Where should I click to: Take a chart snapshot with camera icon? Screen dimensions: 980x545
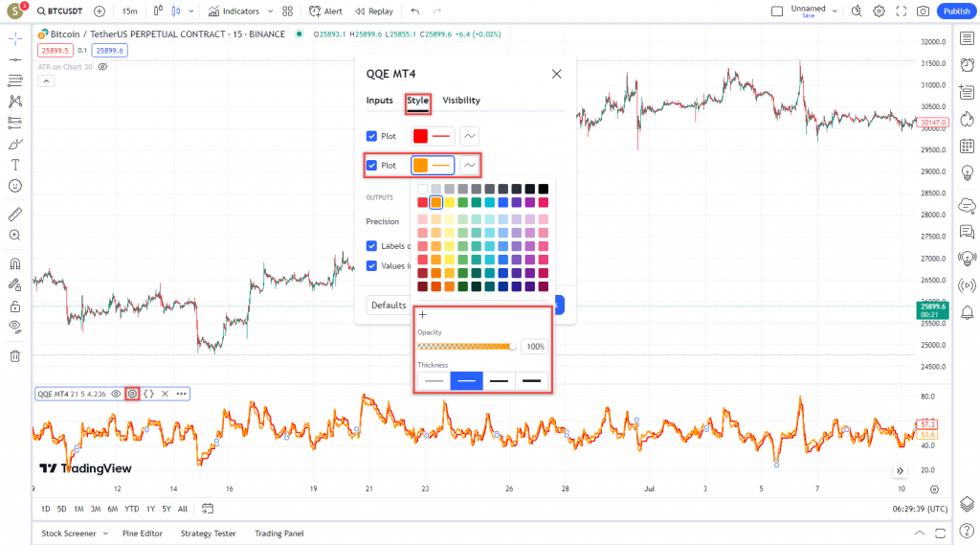924,11
